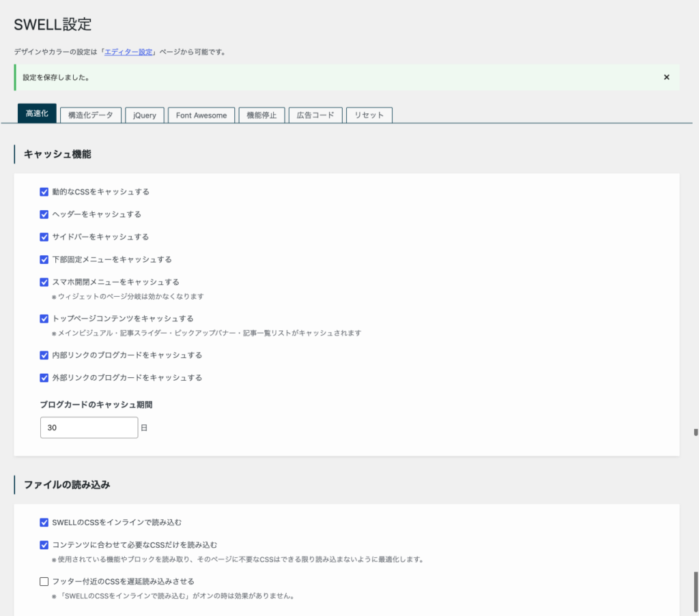Click the note about メインビジュアル・記事スライダー caching
699x616 pixels.
206,333
